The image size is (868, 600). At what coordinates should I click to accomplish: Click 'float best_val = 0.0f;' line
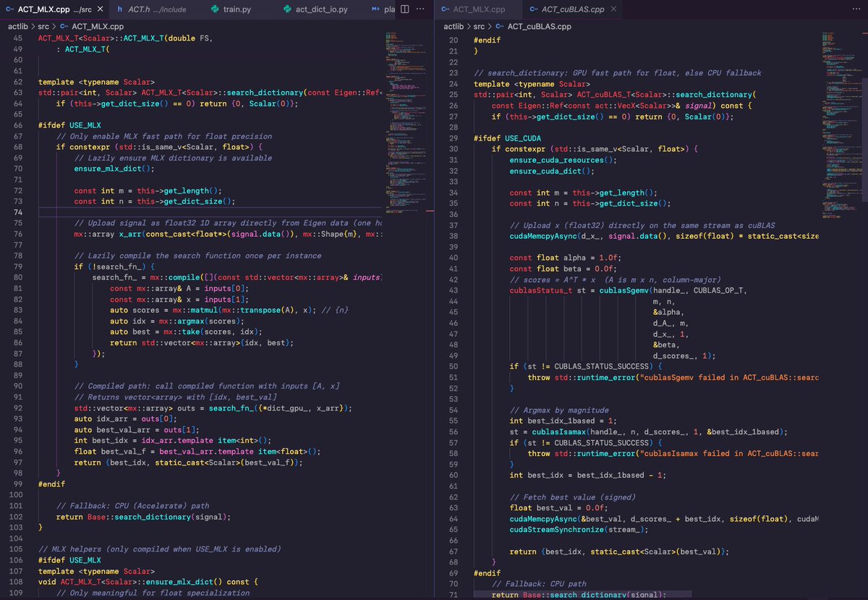point(559,508)
